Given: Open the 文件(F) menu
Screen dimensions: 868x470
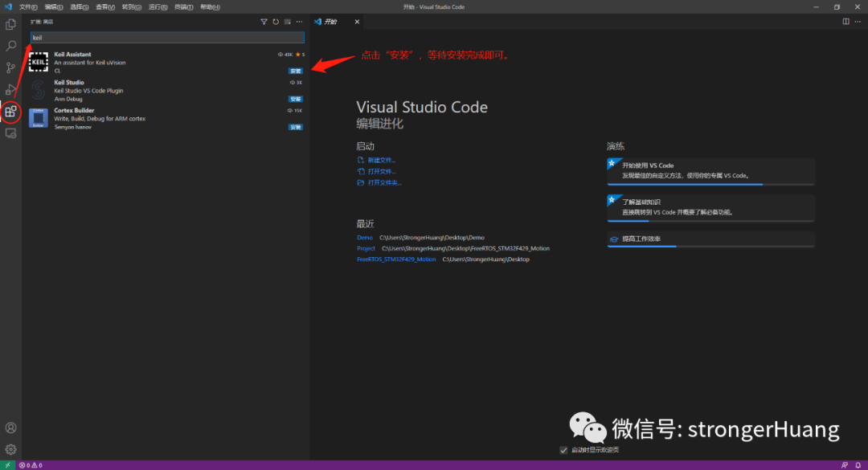Looking at the screenshot, I should click(x=28, y=6).
